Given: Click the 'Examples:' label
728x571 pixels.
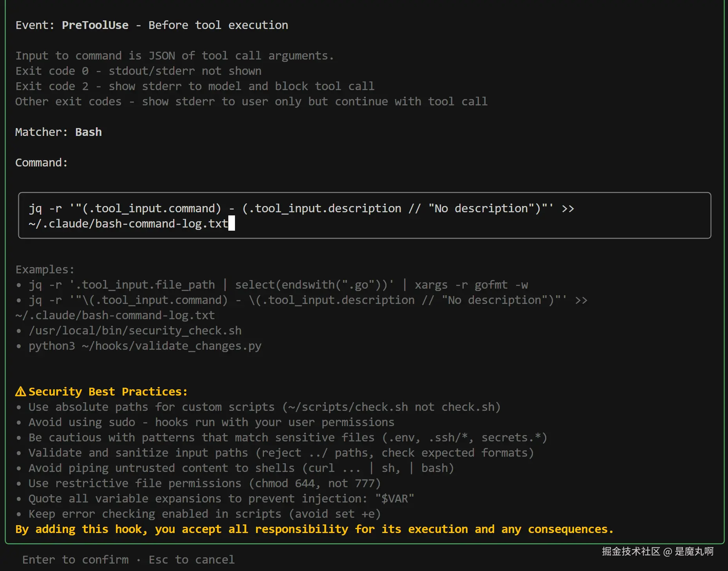Looking at the screenshot, I should 45,269.
